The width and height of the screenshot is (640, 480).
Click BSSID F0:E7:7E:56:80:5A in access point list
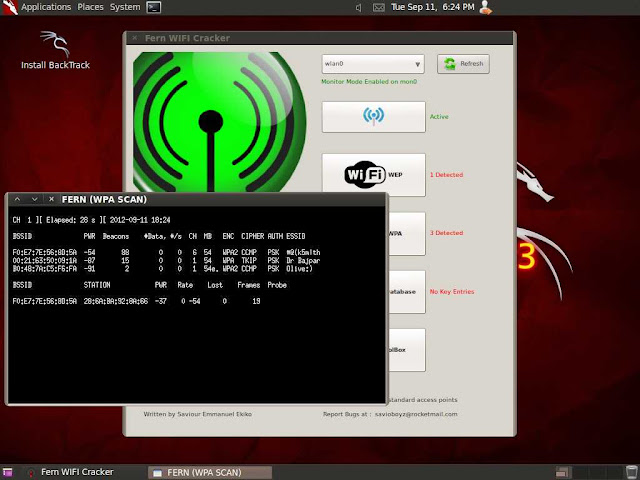[44, 252]
